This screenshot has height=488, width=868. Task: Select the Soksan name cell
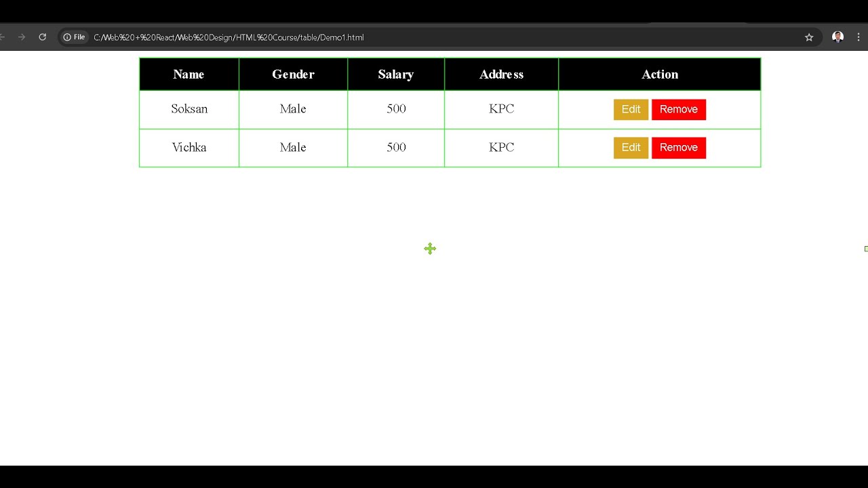point(189,109)
